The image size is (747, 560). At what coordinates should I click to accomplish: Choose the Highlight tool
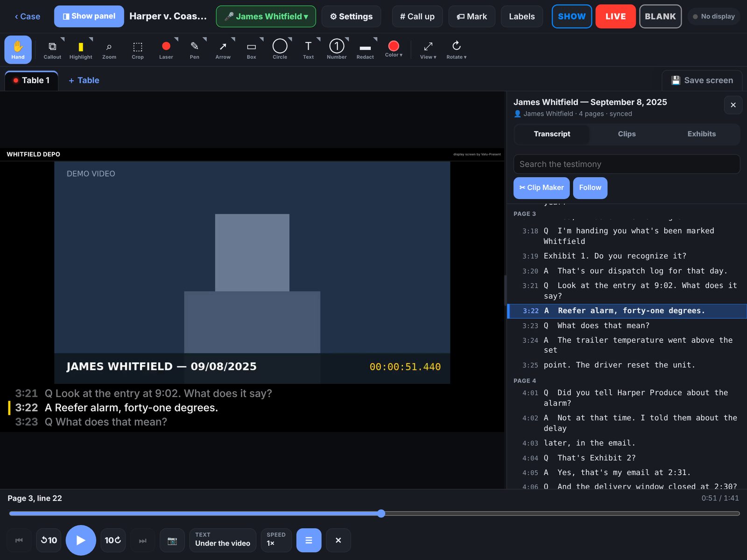81,50
